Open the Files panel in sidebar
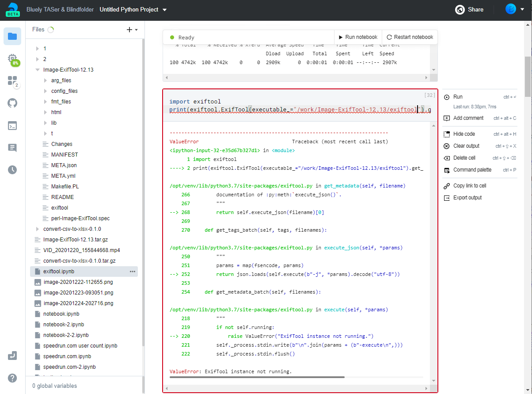The height and width of the screenshot is (394, 532). point(12,36)
